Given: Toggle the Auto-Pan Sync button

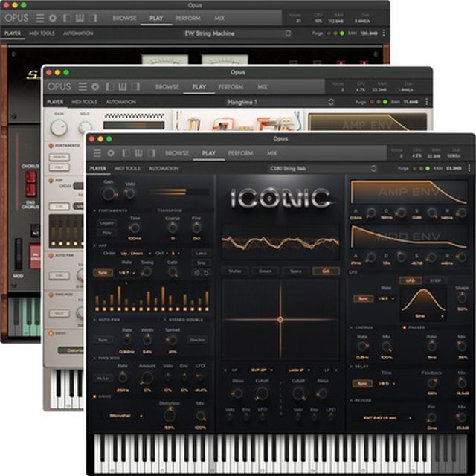Looking at the screenshot, I should click(103, 340).
